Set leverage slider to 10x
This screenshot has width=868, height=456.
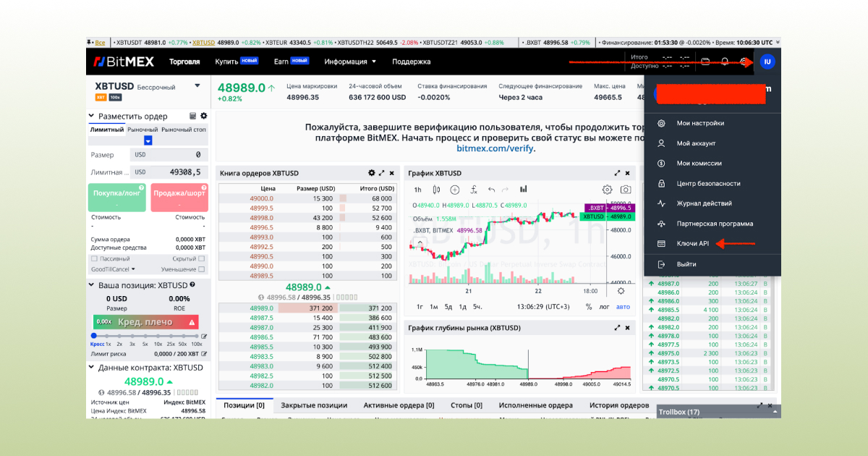point(158,335)
